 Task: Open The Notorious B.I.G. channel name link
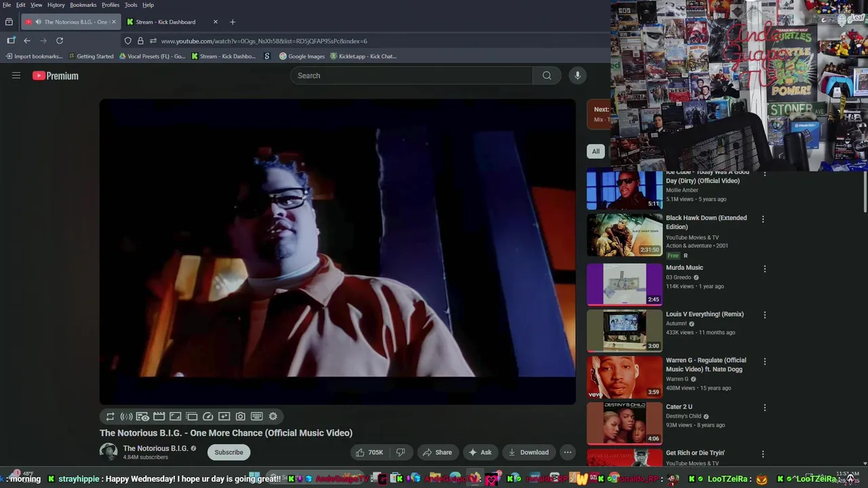pos(155,449)
